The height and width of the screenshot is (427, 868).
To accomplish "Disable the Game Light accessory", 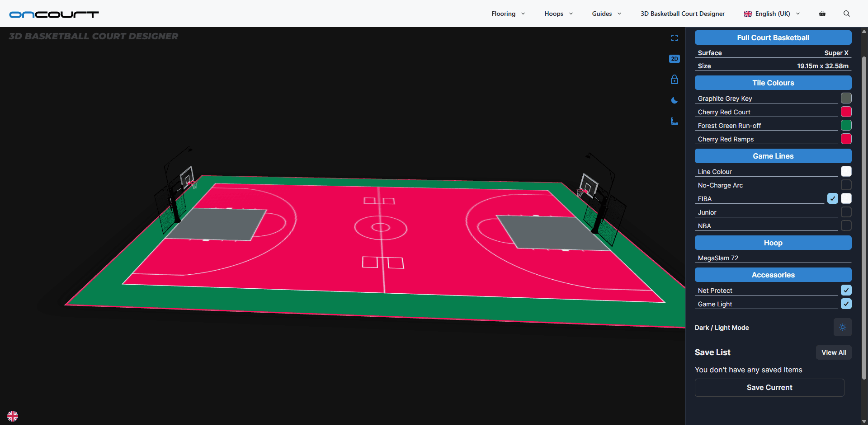I will click(x=846, y=304).
